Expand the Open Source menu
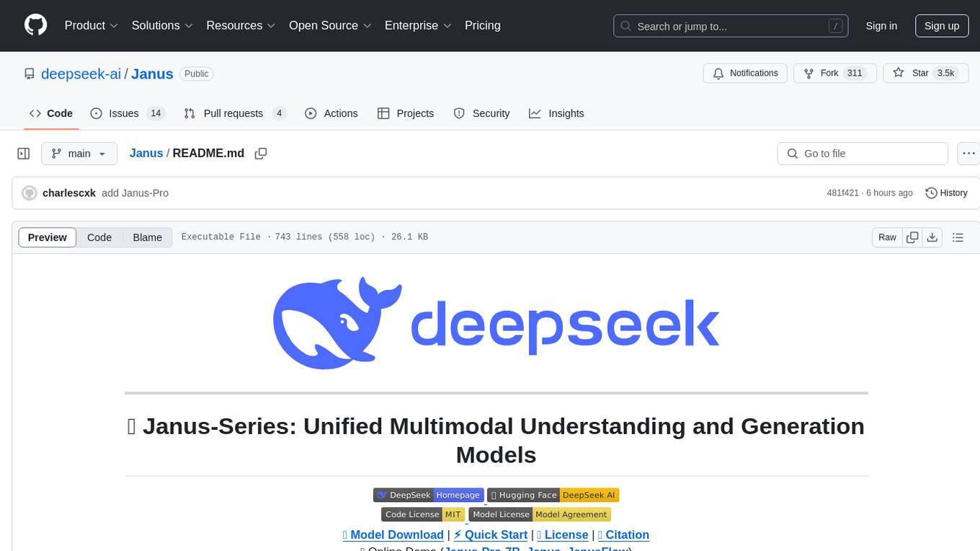 (330, 25)
